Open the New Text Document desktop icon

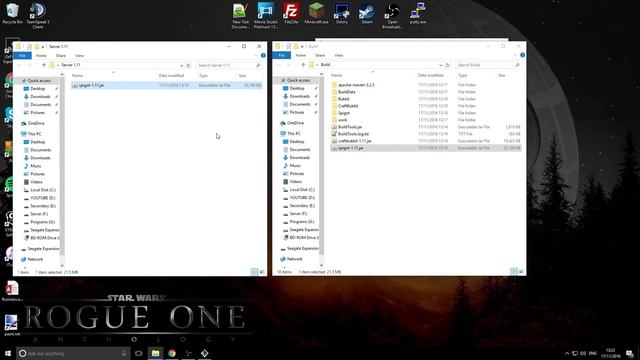[x=240, y=16]
